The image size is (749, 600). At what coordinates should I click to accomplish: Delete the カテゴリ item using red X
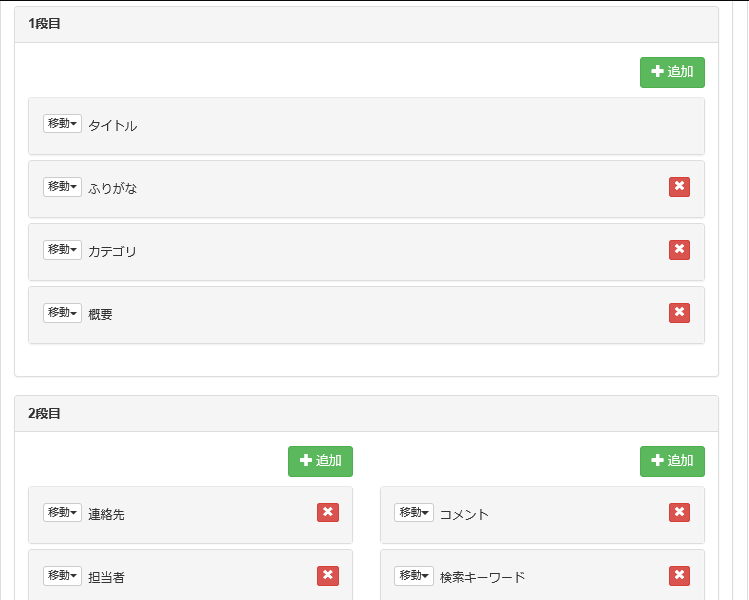(679, 250)
